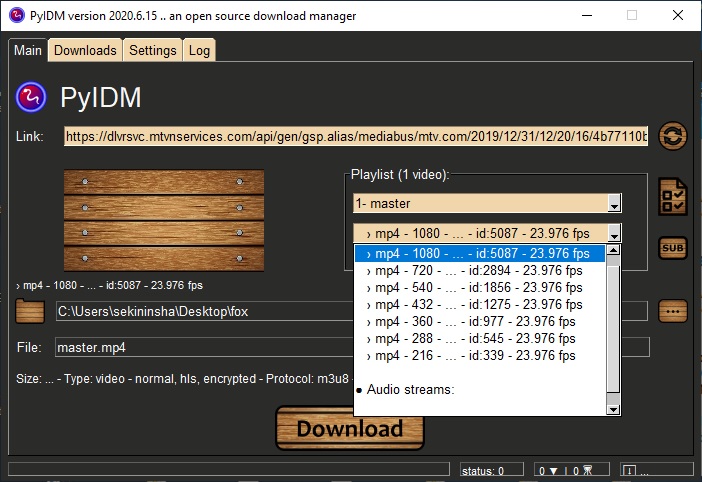Click 'status: 0' in the status bar
The height and width of the screenshot is (482, 702).
point(492,470)
